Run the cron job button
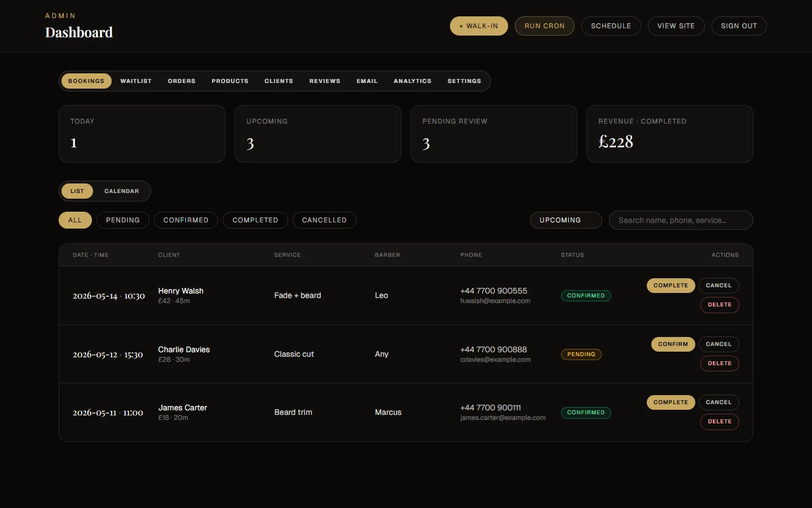812x508 pixels. coord(544,26)
